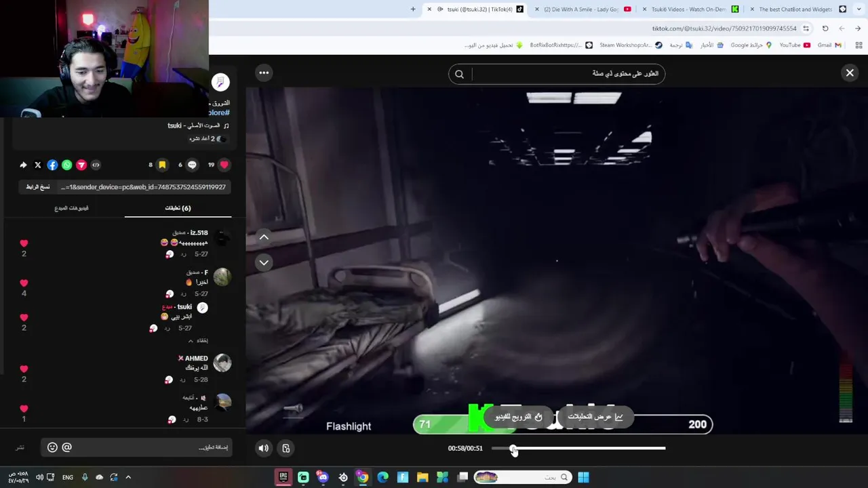
Task: Share the video to WhatsApp
Action: (66, 165)
